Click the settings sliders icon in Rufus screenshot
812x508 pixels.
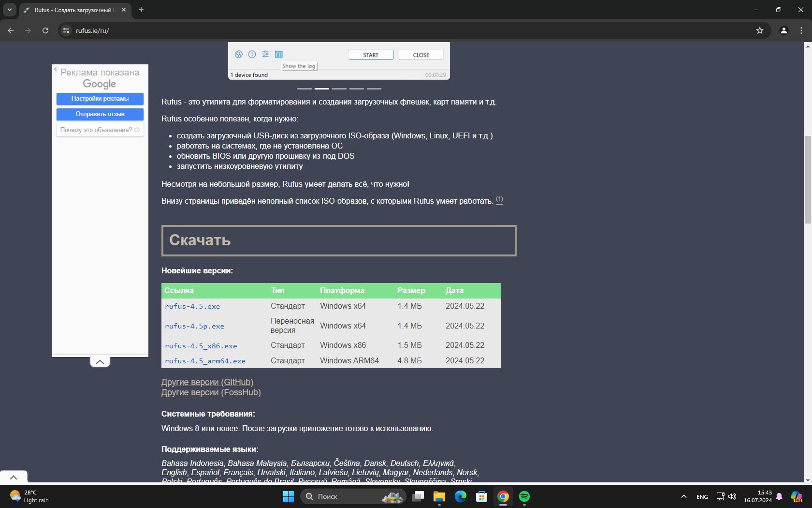point(265,54)
